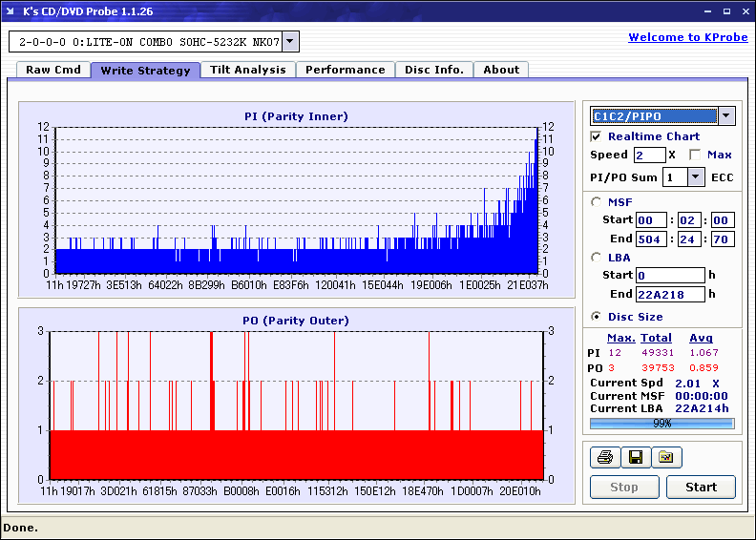Image resolution: width=756 pixels, height=540 pixels.
Task: Check the Max speed checkbox
Action: point(695,155)
